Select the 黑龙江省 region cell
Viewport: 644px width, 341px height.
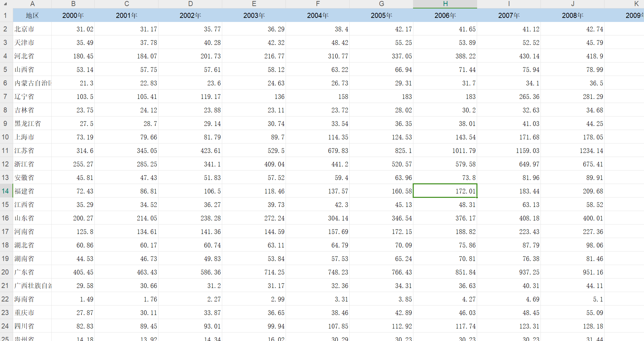click(x=32, y=124)
